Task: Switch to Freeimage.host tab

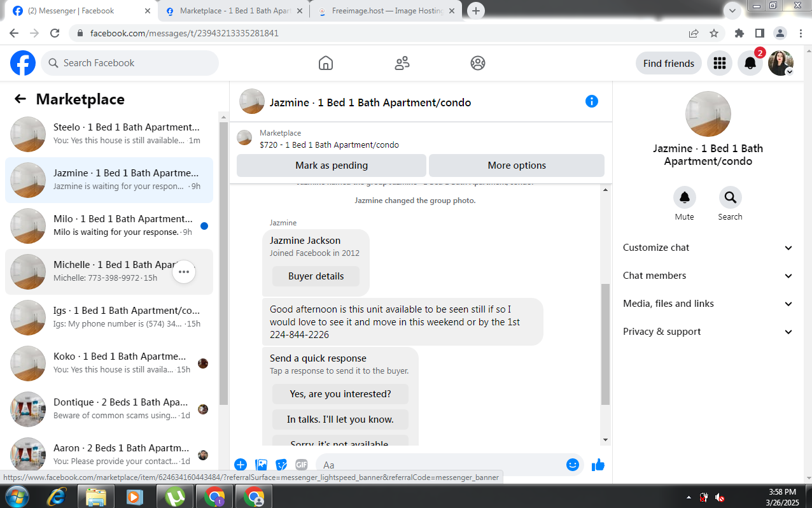Action: point(387,11)
